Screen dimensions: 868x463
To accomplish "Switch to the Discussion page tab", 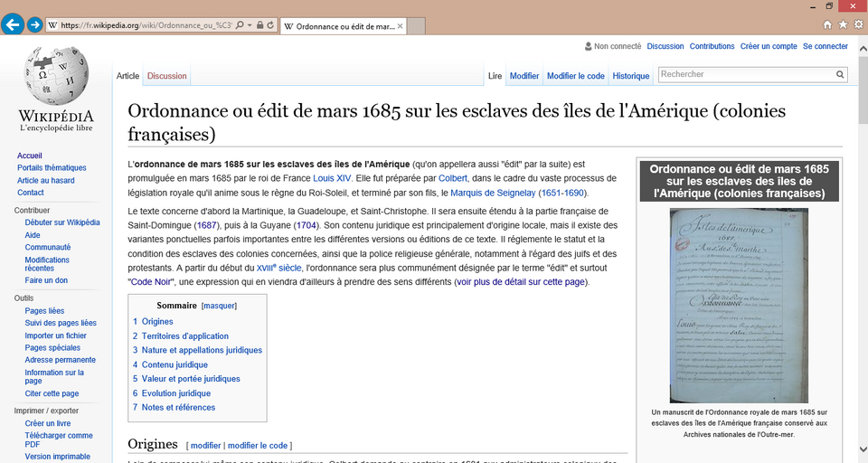I will (x=166, y=76).
